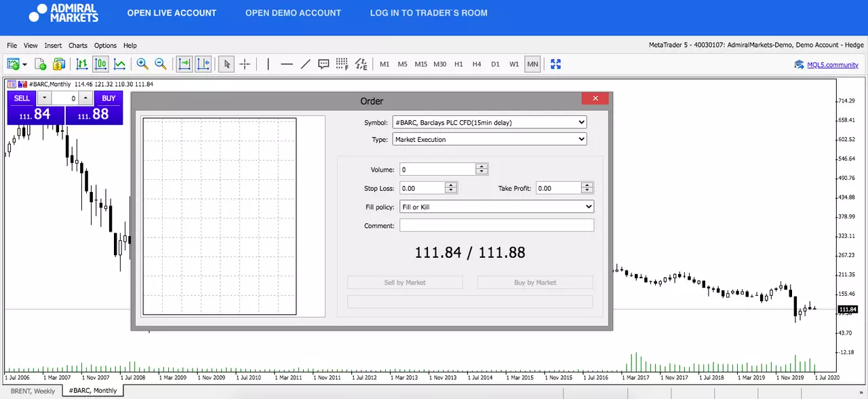
Task: Decrease one-click trade volume arrow
Action: pyautogui.click(x=44, y=98)
